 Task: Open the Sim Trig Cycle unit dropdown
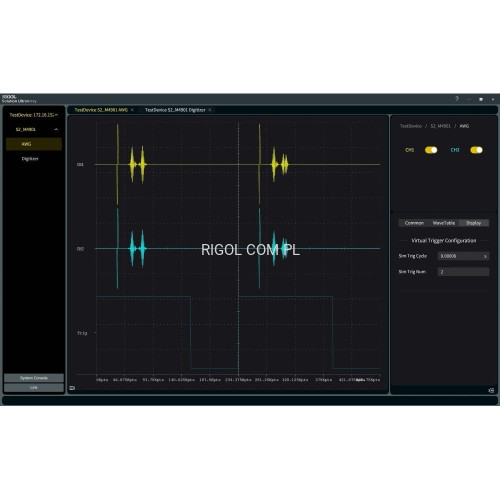click(485, 256)
